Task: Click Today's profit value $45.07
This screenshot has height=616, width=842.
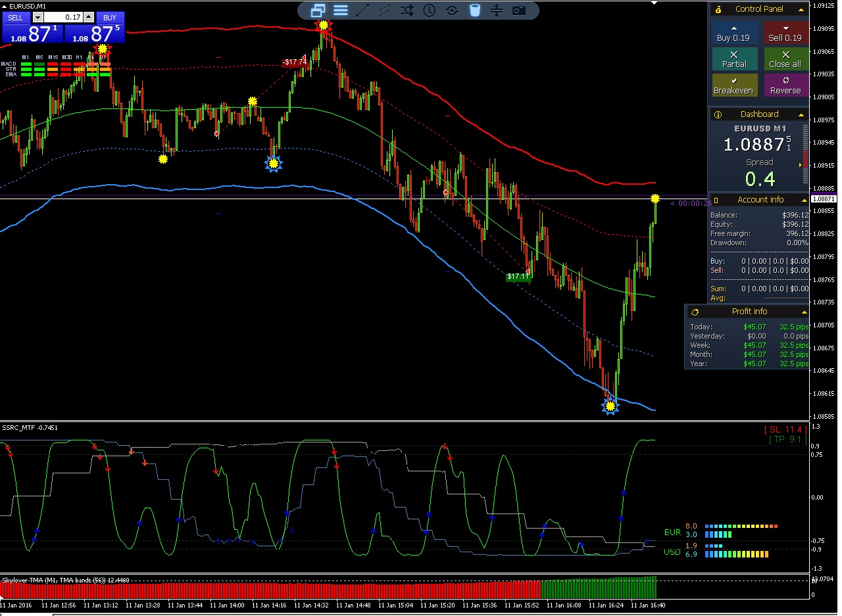Action: pos(755,327)
